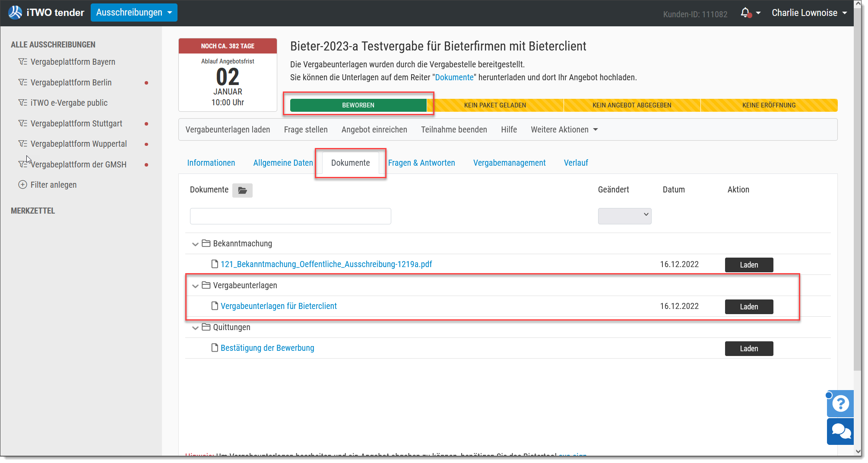The image size is (868, 463).
Task: Collapse the Quittungen folder chevron
Action: point(195,328)
